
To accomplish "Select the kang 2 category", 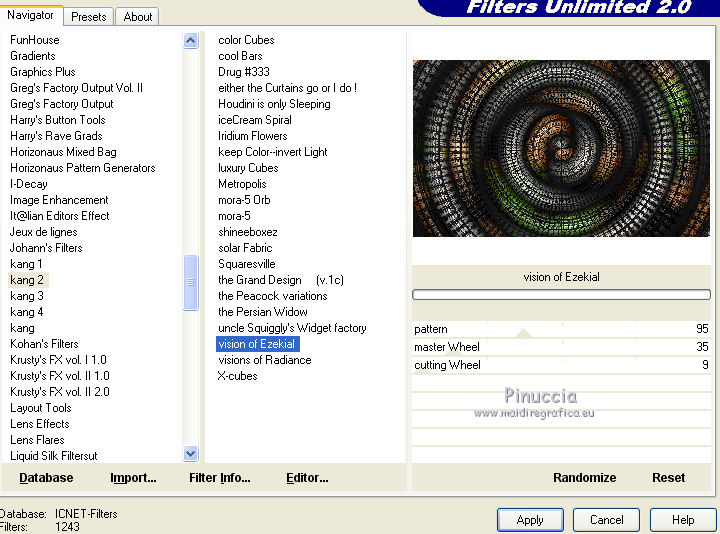I will [x=27, y=280].
